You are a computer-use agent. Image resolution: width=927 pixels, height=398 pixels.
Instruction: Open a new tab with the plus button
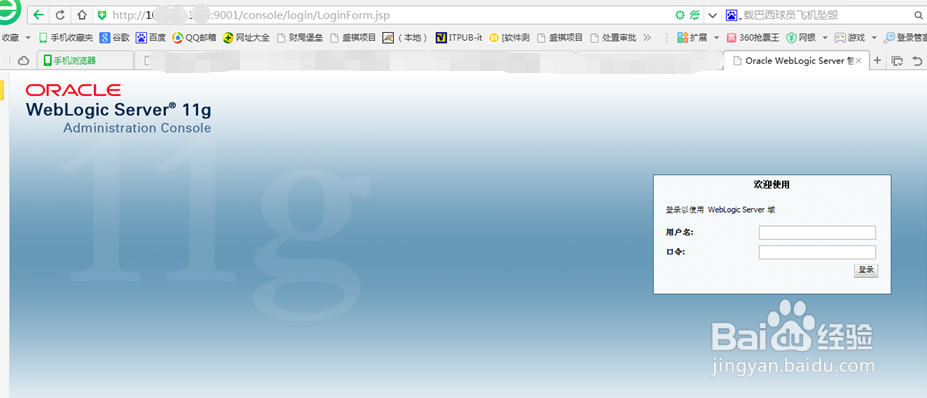877,60
